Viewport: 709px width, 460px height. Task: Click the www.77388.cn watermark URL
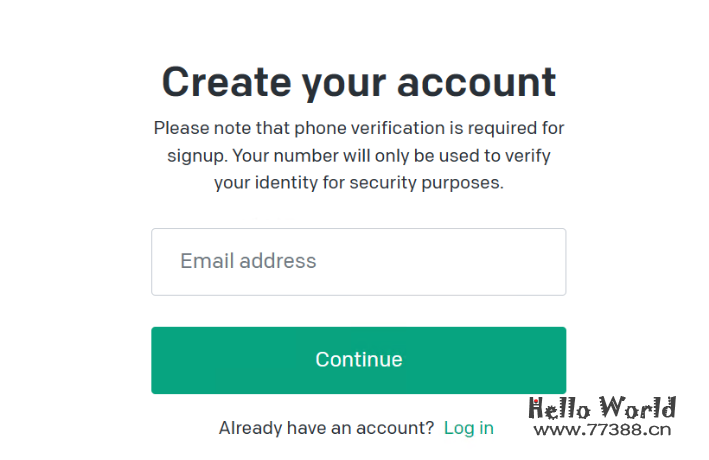tap(602, 431)
